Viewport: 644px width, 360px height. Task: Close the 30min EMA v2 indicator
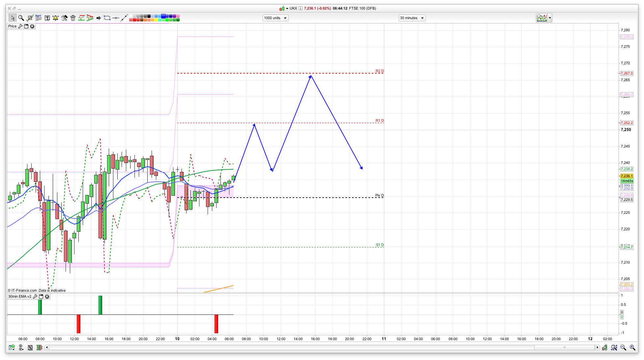pyautogui.click(x=47, y=296)
